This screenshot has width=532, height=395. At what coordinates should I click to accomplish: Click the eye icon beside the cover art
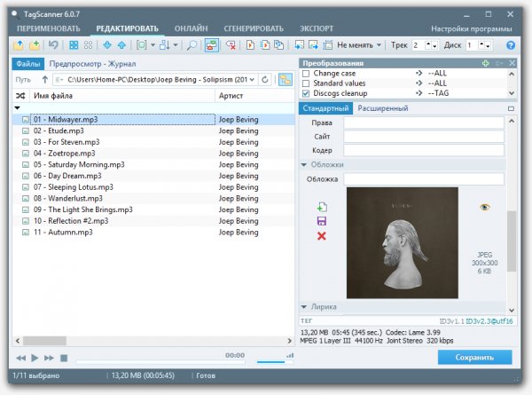[x=485, y=207]
